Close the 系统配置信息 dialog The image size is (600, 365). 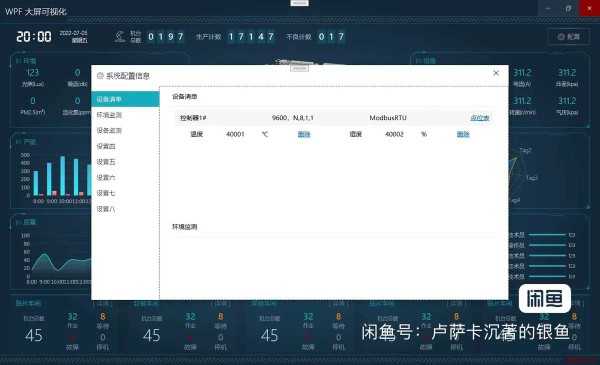click(496, 73)
